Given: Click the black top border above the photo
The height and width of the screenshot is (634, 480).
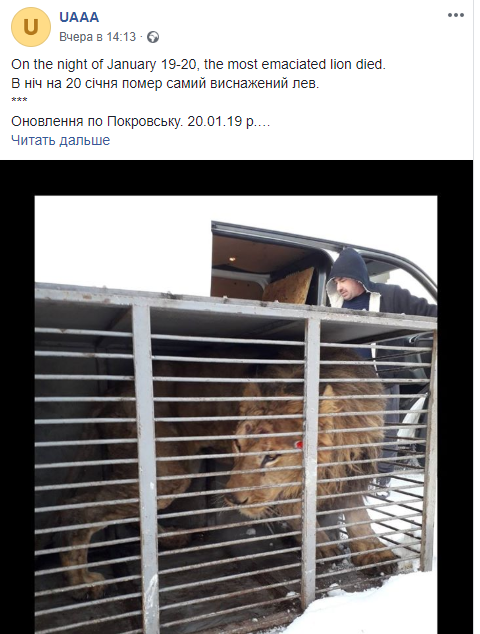Looking at the screenshot, I should point(236,178).
